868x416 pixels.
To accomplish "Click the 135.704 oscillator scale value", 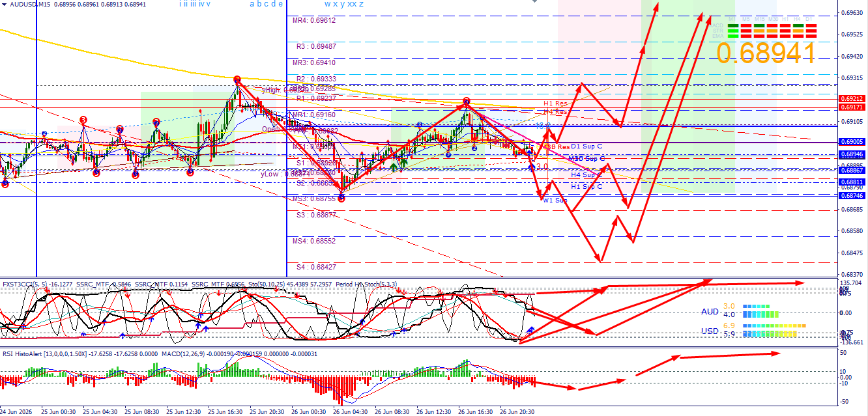I will click(851, 283).
